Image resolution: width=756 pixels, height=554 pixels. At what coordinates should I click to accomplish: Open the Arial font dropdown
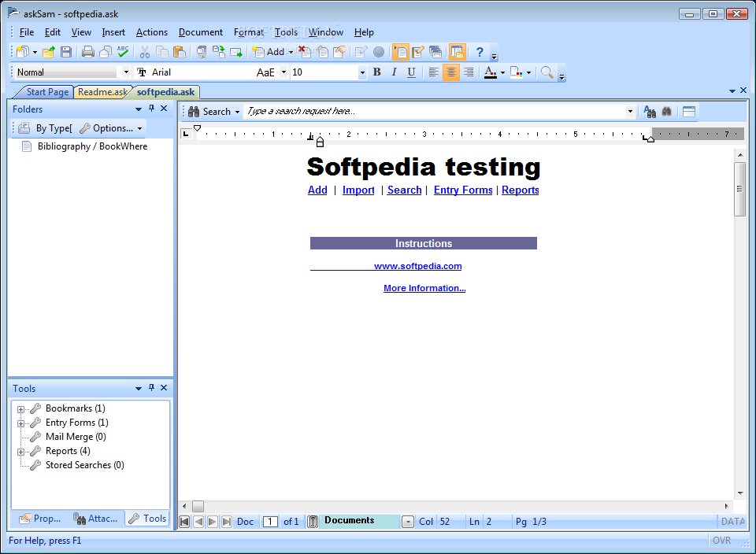pos(283,72)
